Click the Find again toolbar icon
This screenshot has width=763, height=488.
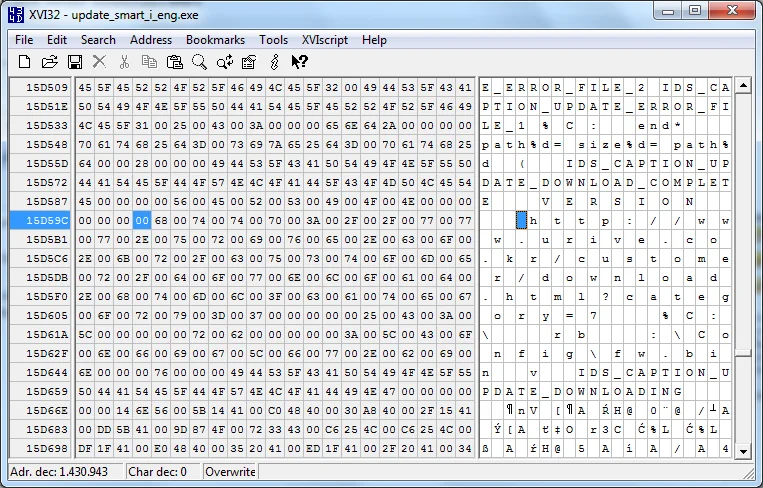[224, 62]
